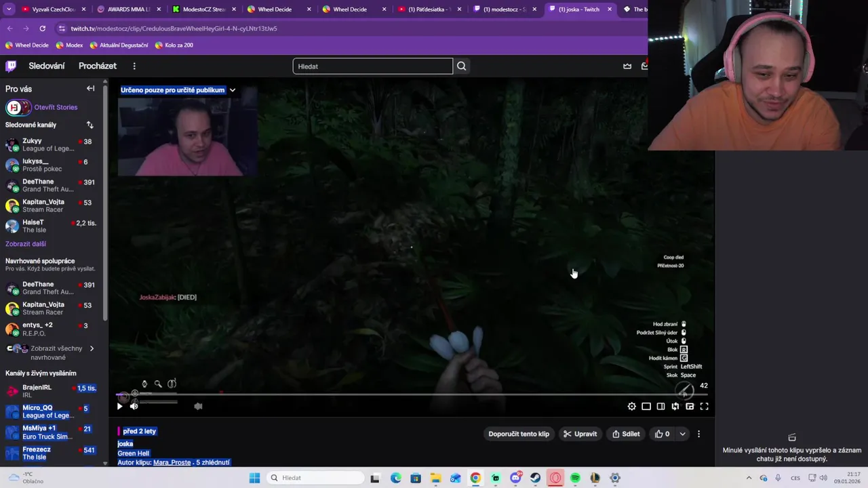The width and height of the screenshot is (868, 488).
Task: Open Steam from the taskbar
Action: click(535, 478)
